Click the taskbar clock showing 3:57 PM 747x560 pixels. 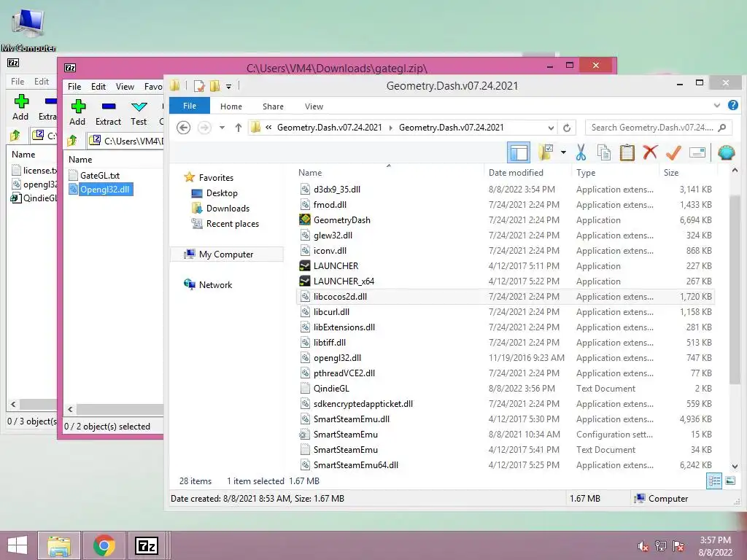pos(715,546)
